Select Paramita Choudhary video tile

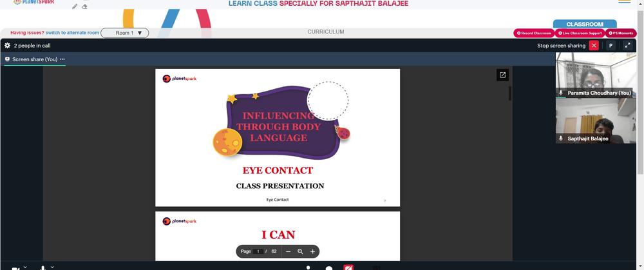tap(596, 75)
